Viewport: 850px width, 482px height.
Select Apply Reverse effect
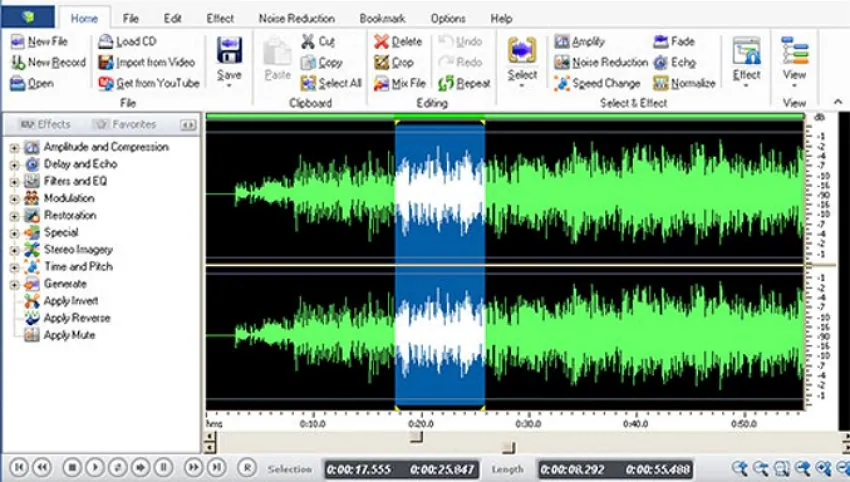(x=67, y=318)
